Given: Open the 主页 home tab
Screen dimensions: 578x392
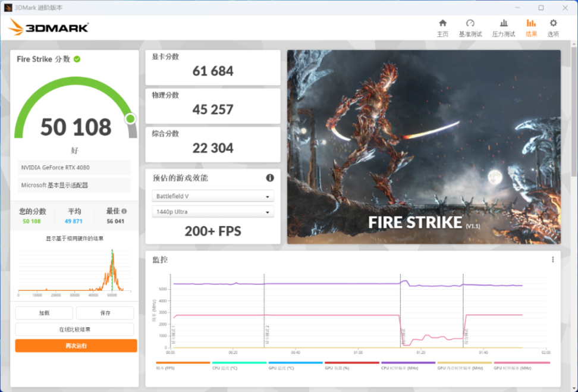Looking at the screenshot, I should pos(442,29).
